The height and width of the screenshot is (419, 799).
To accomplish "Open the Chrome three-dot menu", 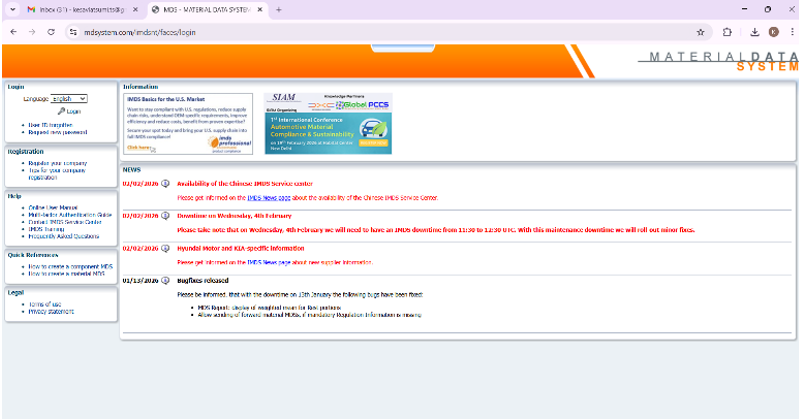I will point(792,32).
